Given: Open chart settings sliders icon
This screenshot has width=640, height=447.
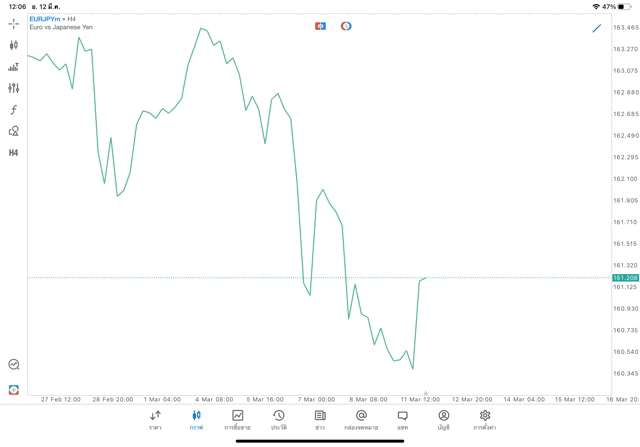Looking at the screenshot, I should tap(13, 88).
